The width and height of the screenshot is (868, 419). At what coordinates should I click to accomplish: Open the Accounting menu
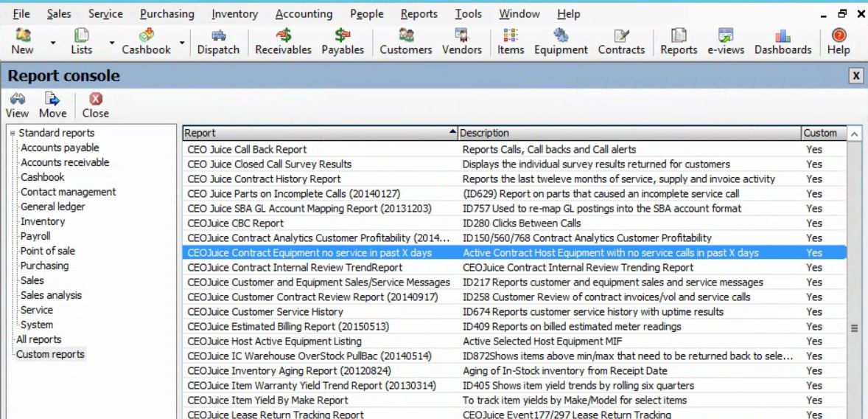[x=304, y=14]
